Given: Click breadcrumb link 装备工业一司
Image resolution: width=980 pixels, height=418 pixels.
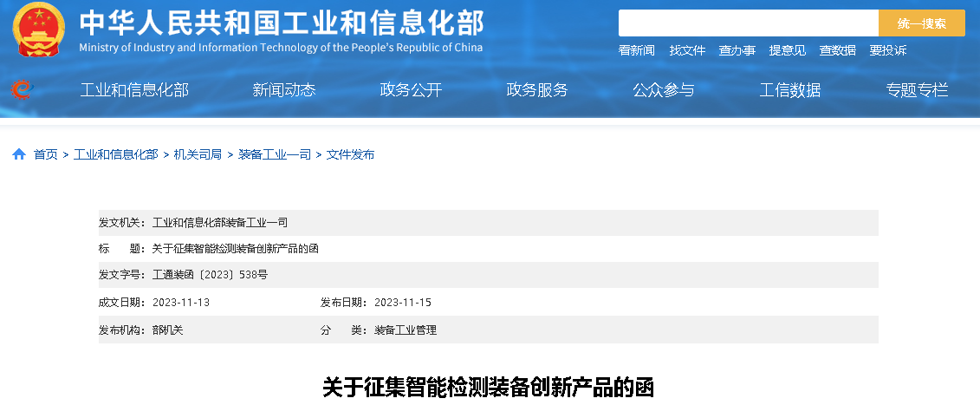Looking at the screenshot, I should tap(275, 154).
